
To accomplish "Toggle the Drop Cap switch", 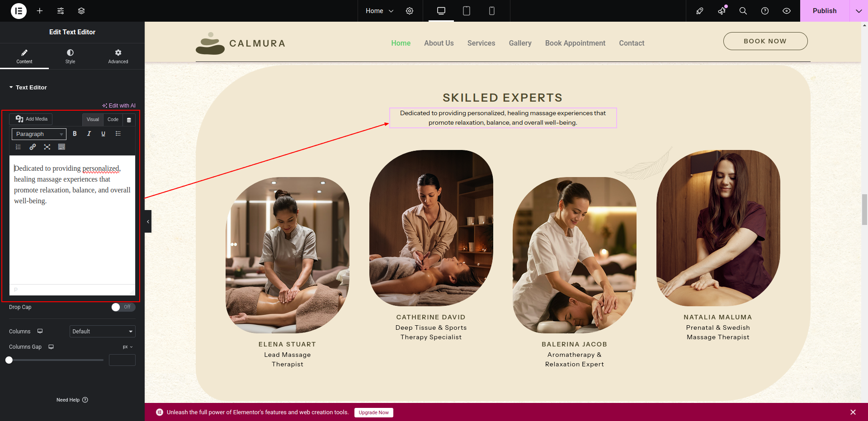I will [123, 307].
